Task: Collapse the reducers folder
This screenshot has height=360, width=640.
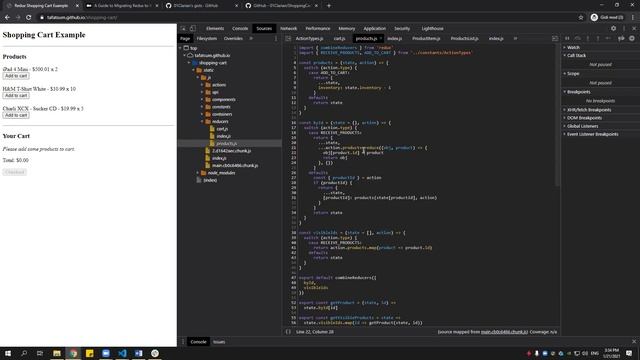Action: point(202,122)
